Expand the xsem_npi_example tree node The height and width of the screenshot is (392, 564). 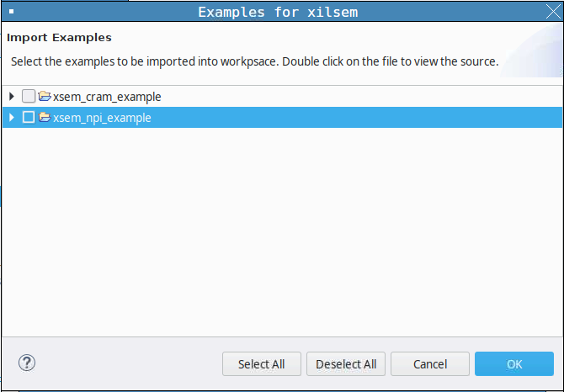click(x=12, y=118)
